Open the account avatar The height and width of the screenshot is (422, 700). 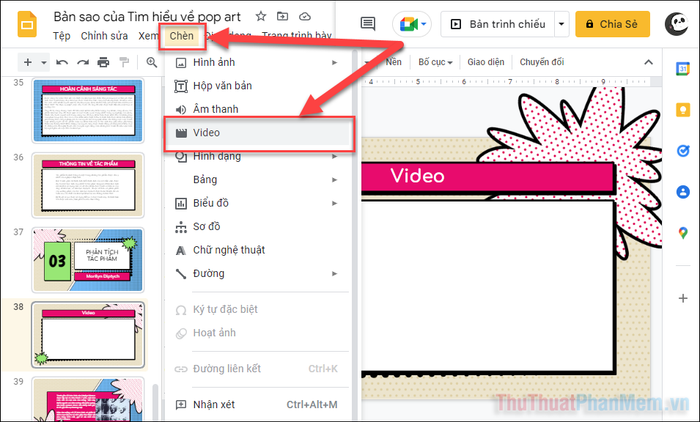[676, 24]
